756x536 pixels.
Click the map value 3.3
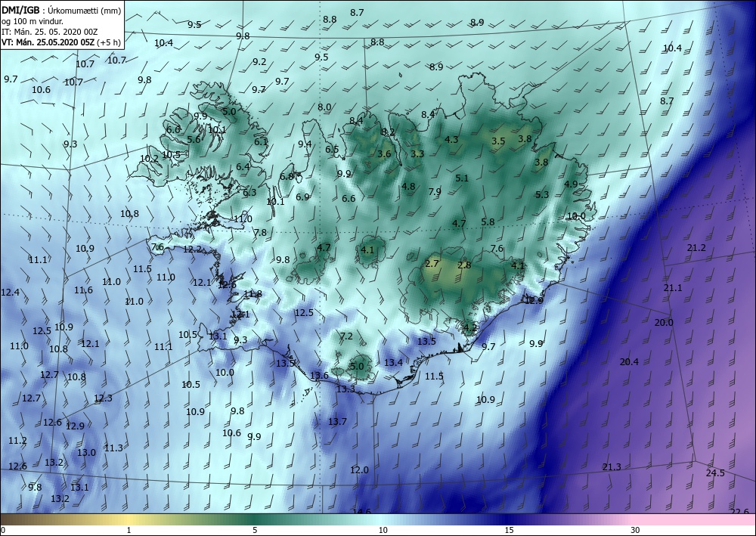(x=417, y=153)
